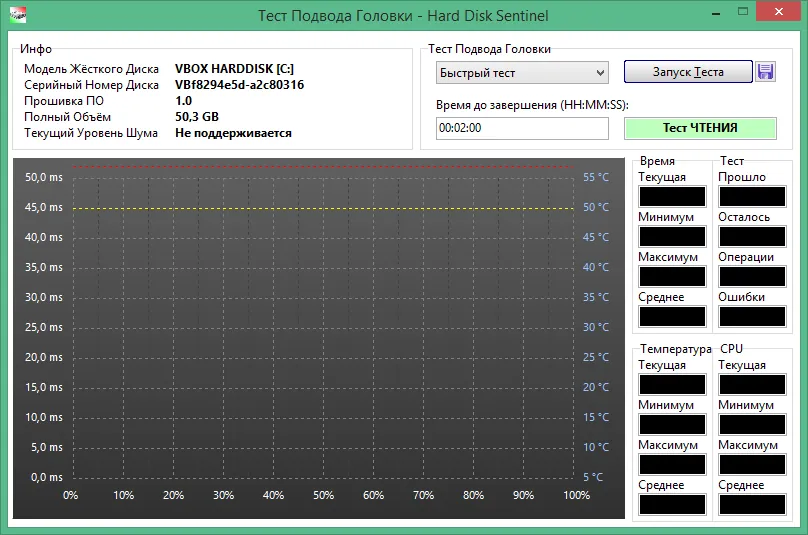
Task: Click the 50 °C temperature axis label
Action: pyautogui.click(x=596, y=207)
